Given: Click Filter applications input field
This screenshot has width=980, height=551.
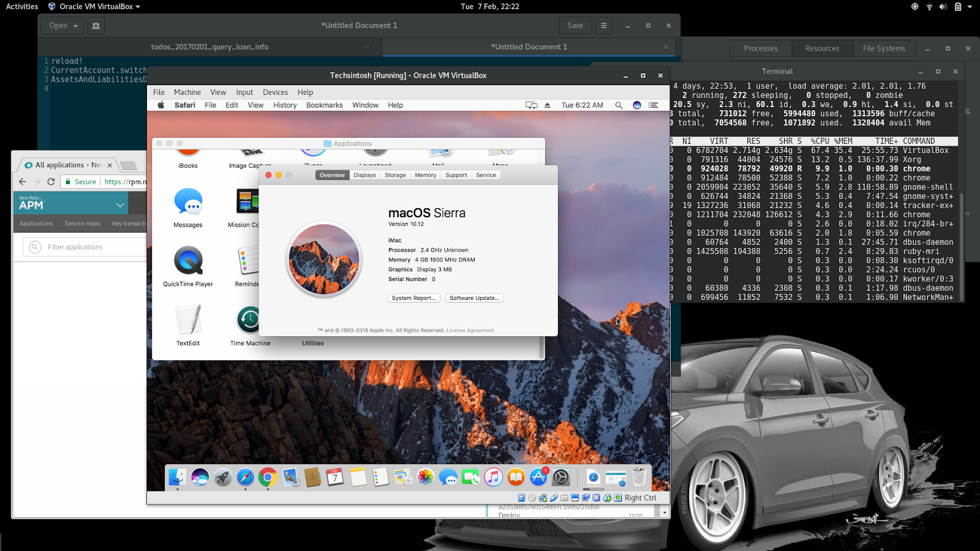Looking at the screenshot, I should tap(86, 247).
